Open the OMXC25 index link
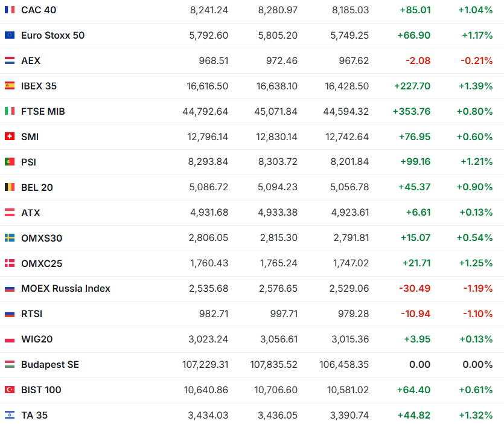 click(x=42, y=264)
